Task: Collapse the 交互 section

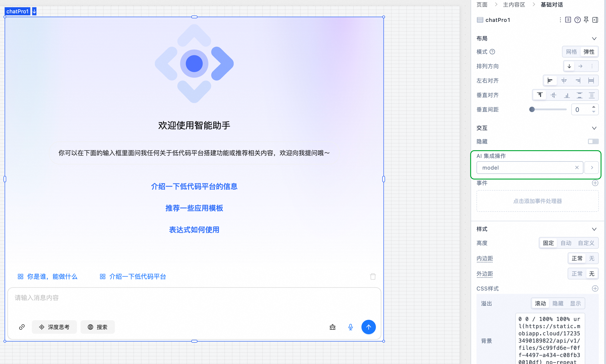Action: pyautogui.click(x=594, y=128)
